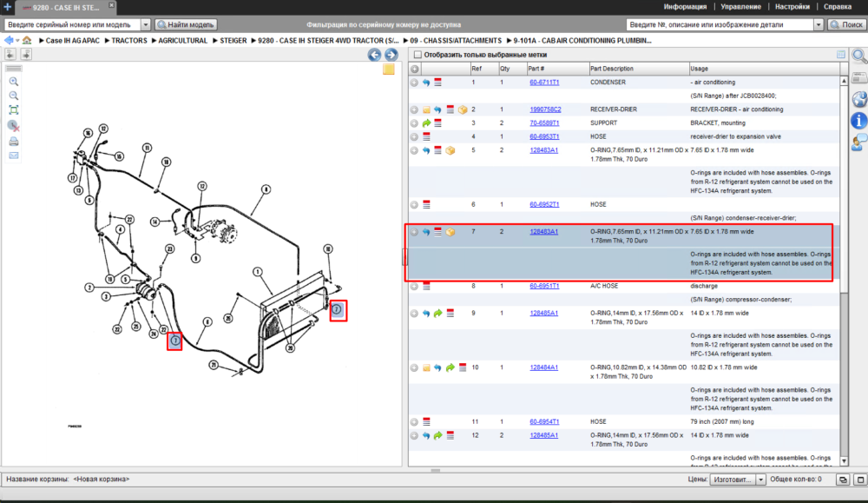
Task: Open the part search field dropdown arrow
Action: tap(819, 24)
